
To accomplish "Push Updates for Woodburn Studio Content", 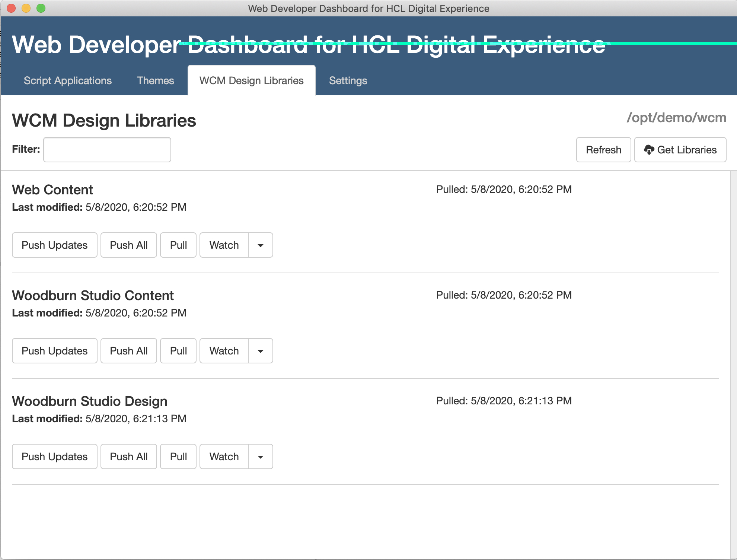I will point(55,351).
